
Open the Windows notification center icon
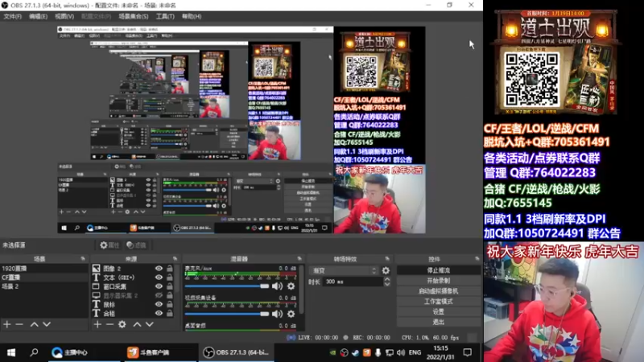468,352
